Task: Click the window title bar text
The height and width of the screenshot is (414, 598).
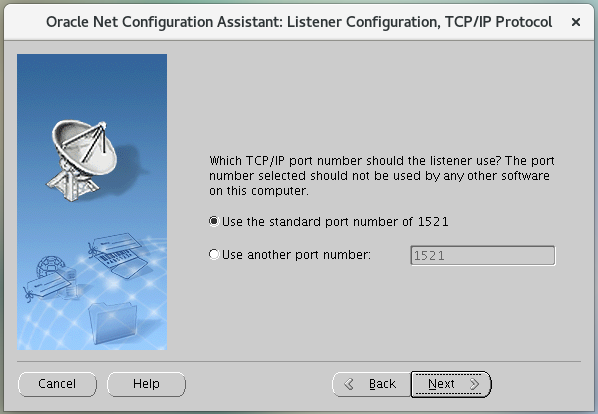Action: click(x=299, y=22)
